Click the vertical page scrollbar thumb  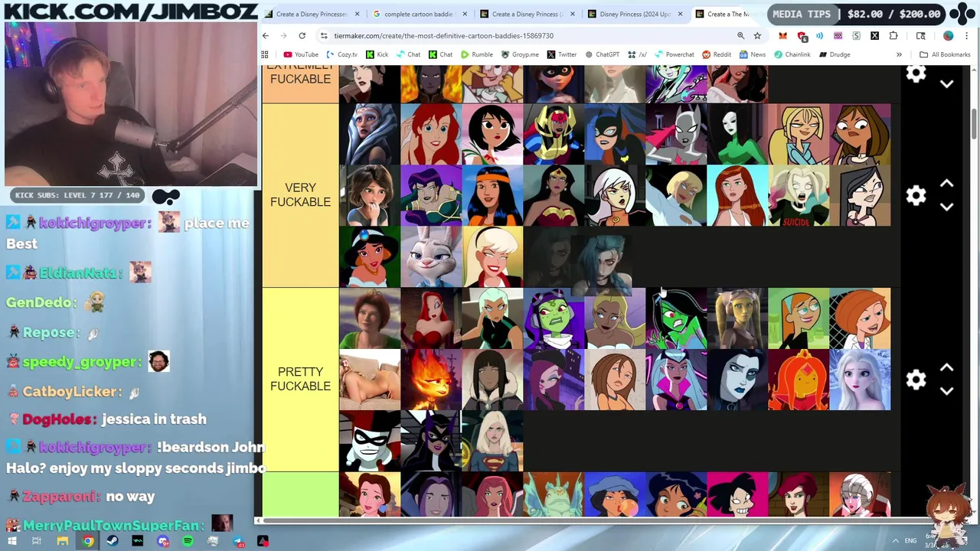click(x=975, y=124)
